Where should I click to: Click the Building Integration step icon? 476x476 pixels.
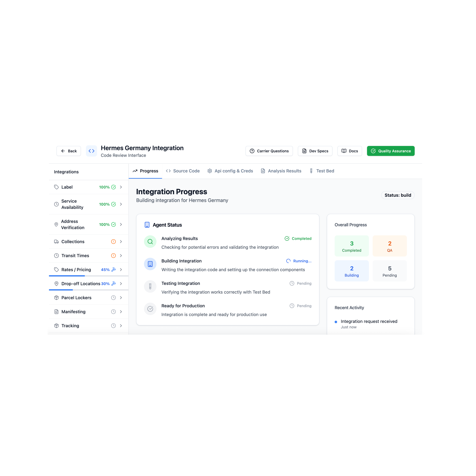click(150, 264)
